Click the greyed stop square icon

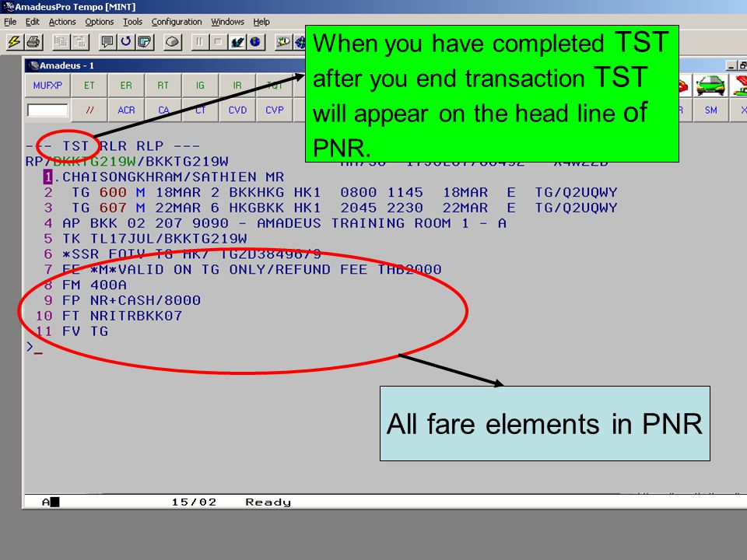click(x=218, y=42)
